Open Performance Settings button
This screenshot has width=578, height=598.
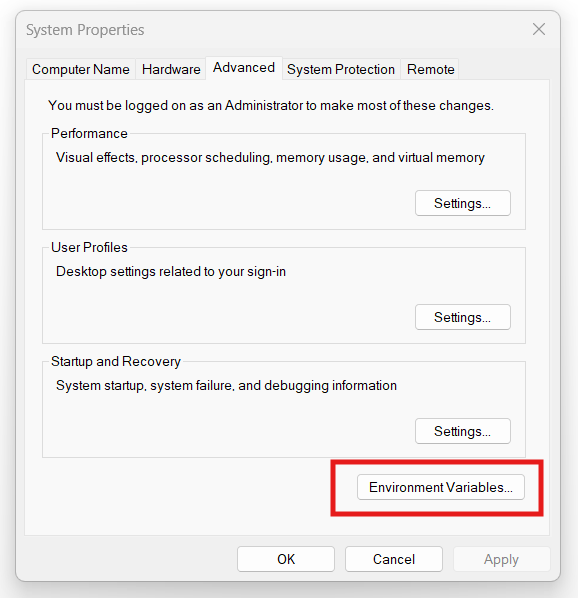(462, 203)
